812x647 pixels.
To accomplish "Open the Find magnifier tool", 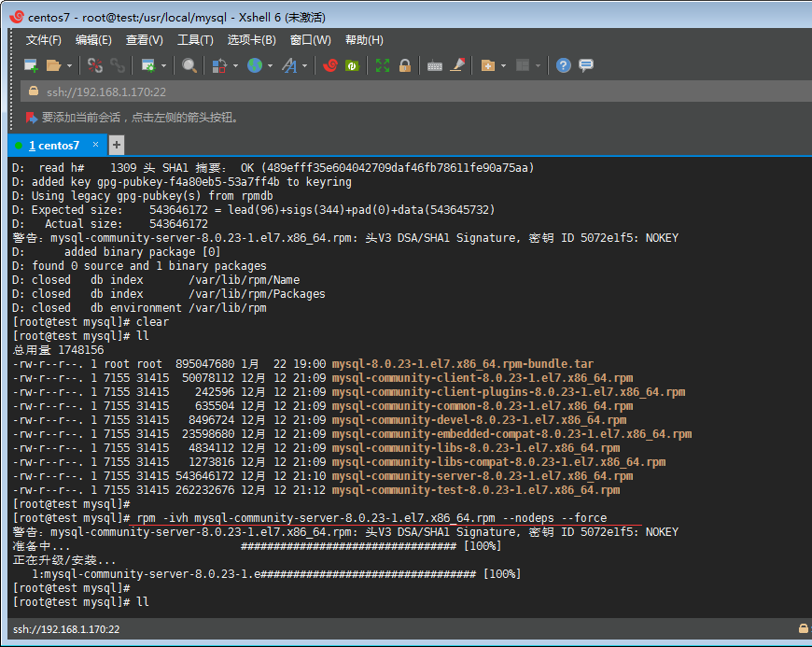I will click(x=189, y=65).
